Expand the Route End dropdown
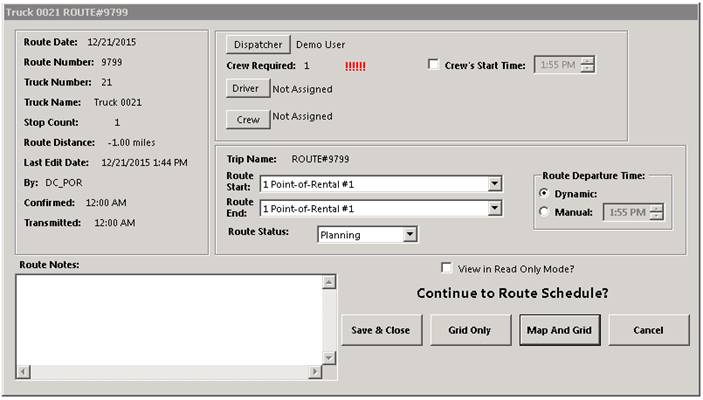703x400 pixels. (x=494, y=208)
